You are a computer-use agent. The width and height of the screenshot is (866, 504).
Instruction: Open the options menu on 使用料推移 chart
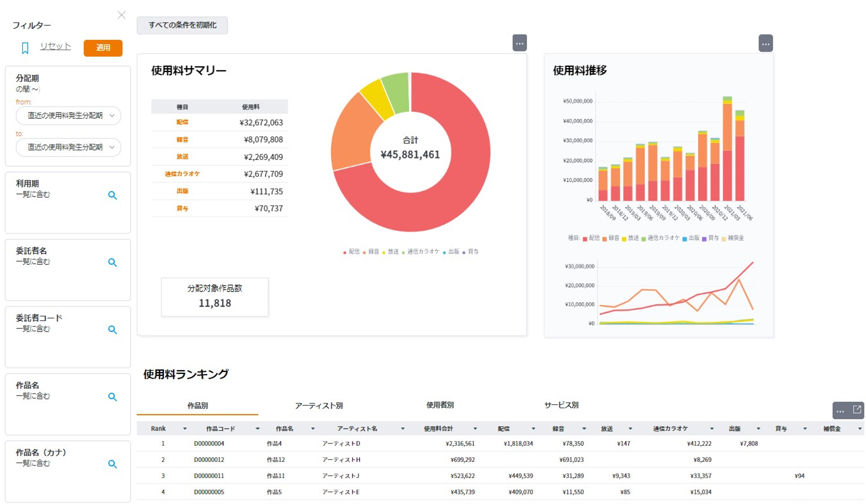click(766, 44)
